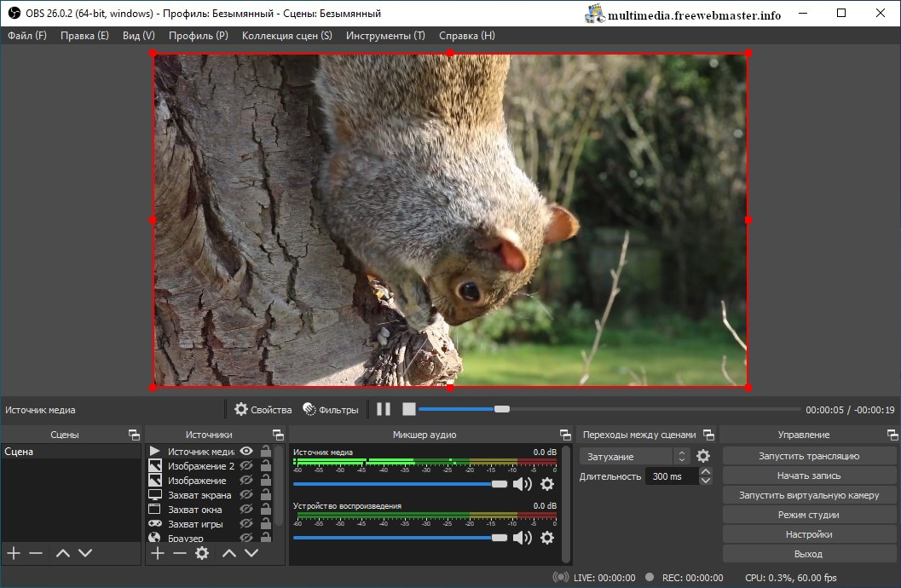Decrease transition duration with down arrow
Screen dimensions: 901x588
[x=706, y=481]
